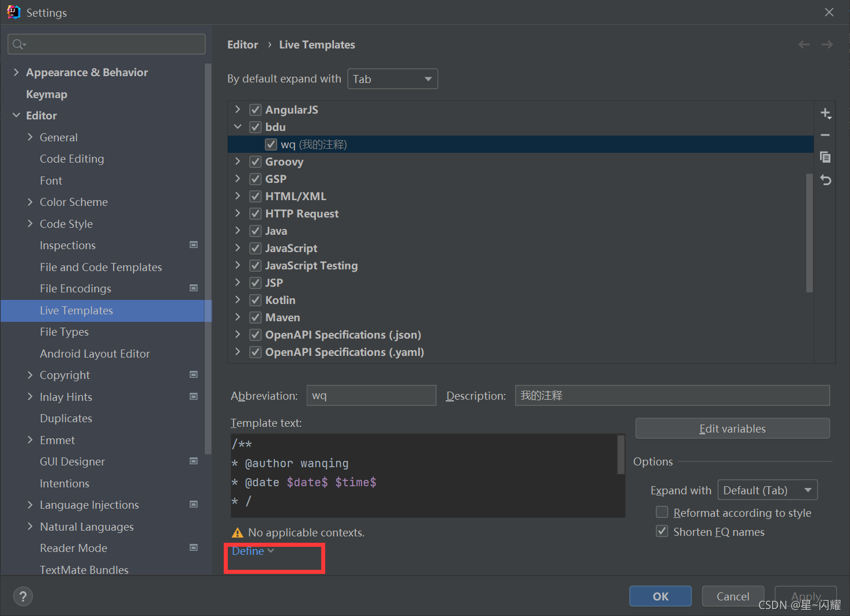Click the Description input field
Screen dimensions: 850x616
tap(672, 396)
